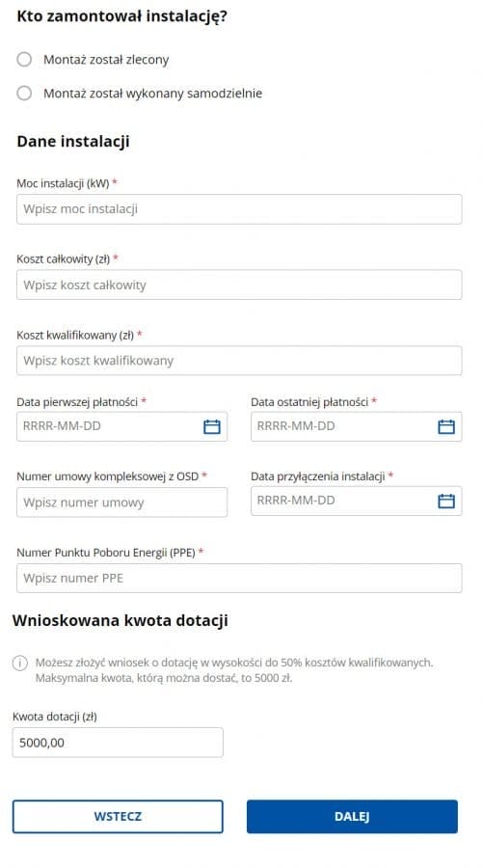Screen dimensions: 483x868
Task: Open calendar for Data przyłączenia instalacji
Action: point(446,501)
